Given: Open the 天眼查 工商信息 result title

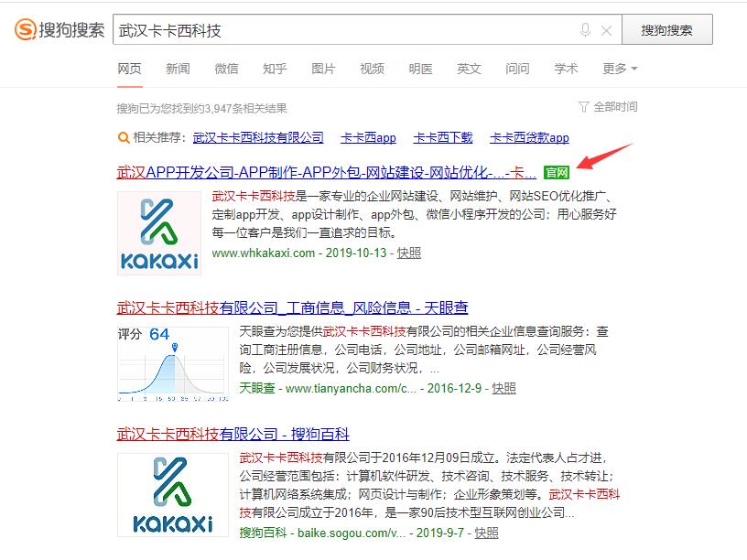Looking at the screenshot, I should 293,307.
